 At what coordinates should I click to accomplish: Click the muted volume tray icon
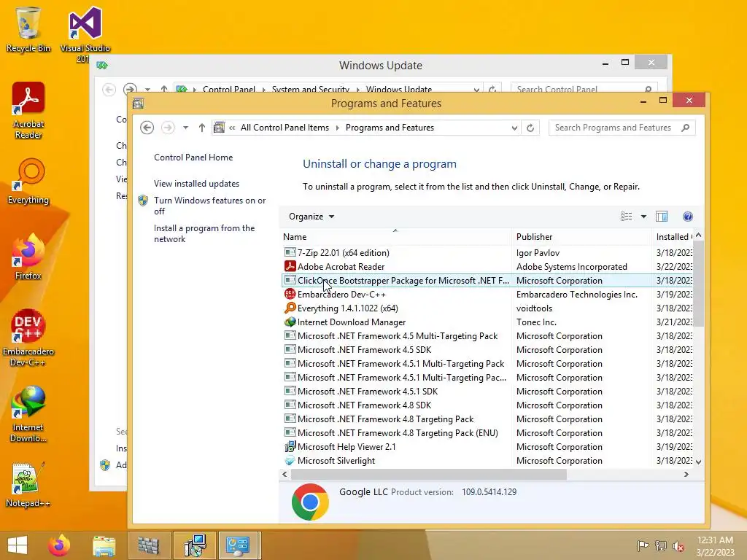click(x=678, y=545)
